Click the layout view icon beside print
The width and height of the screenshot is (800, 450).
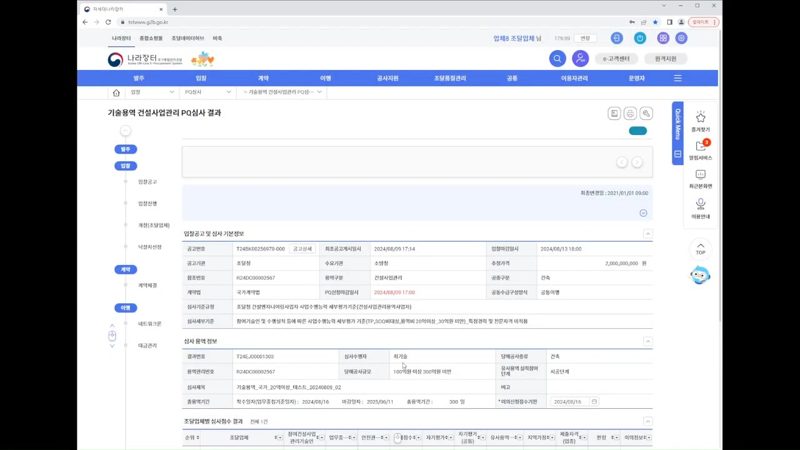pyautogui.click(x=614, y=113)
